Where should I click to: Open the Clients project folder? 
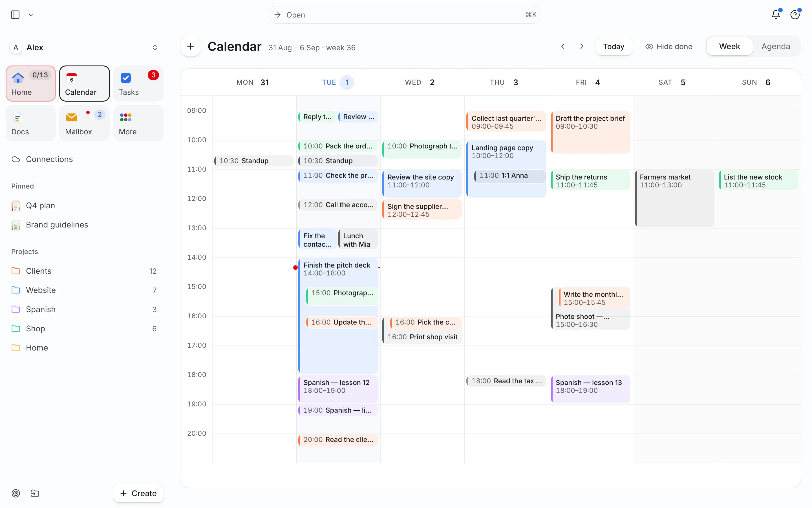(85, 271)
